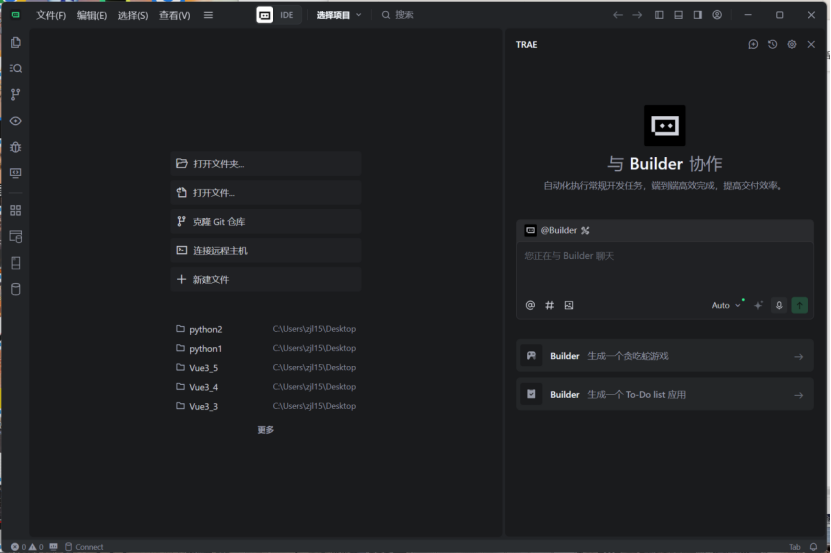831x553 pixels.
Task: Click 打开文件夹... button
Action: tap(266, 163)
